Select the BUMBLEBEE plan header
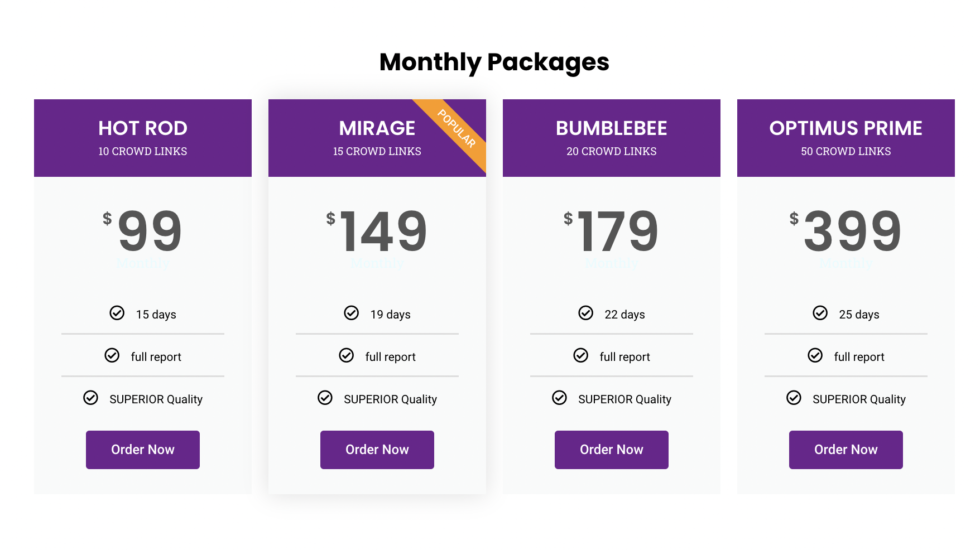 pos(612,138)
